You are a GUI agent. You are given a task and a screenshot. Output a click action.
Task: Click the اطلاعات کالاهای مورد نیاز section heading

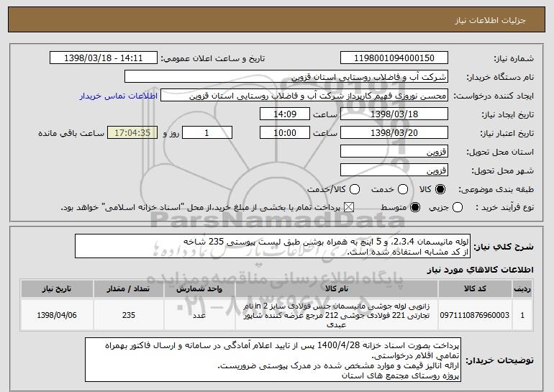(480, 270)
